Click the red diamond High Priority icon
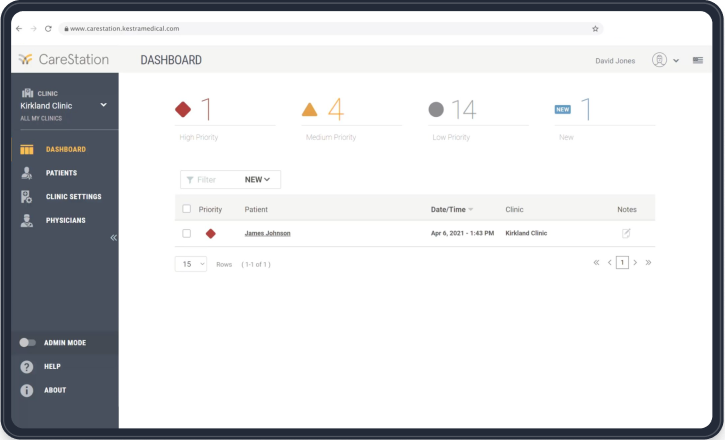 [x=183, y=110]
